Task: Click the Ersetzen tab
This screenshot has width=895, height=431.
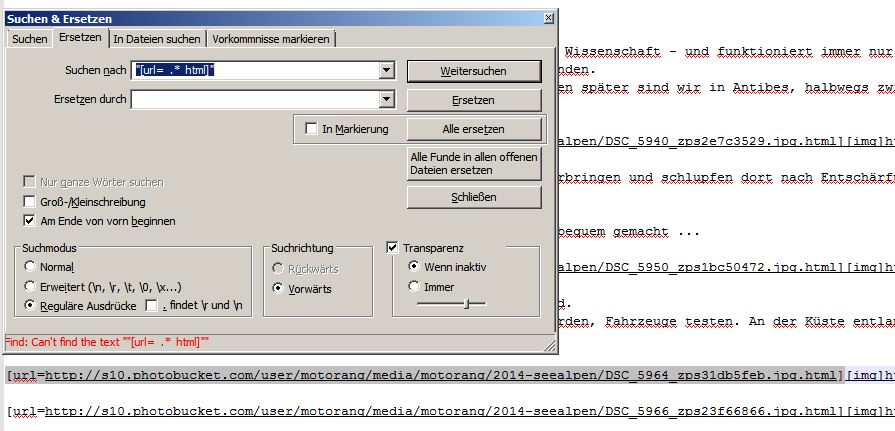Action: click(x=80, y=38)
